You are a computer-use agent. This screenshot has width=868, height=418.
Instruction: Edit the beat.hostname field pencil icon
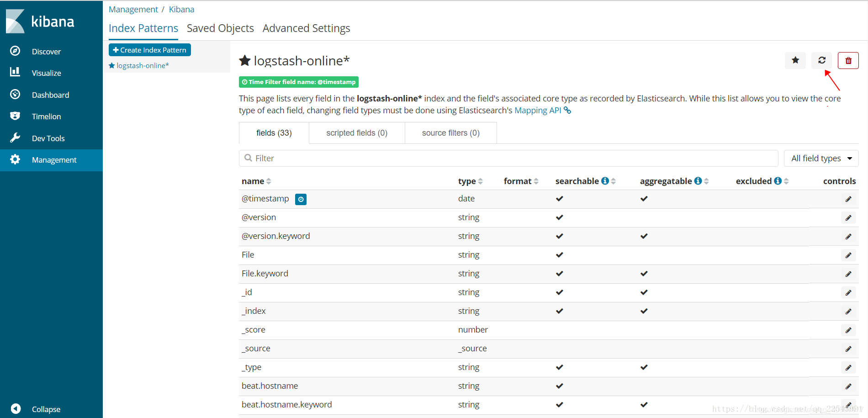tap(848, 386)
